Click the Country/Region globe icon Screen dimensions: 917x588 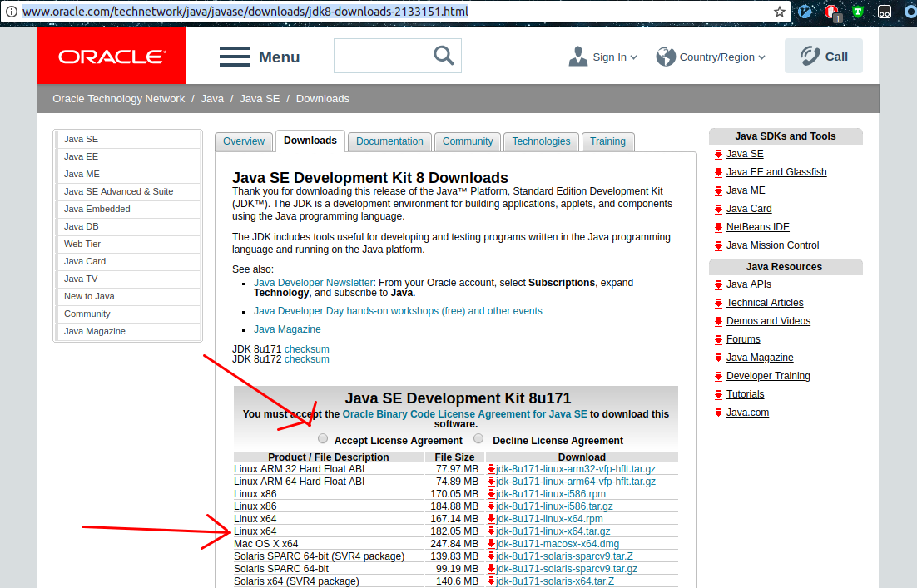click(x=666, y=57)
